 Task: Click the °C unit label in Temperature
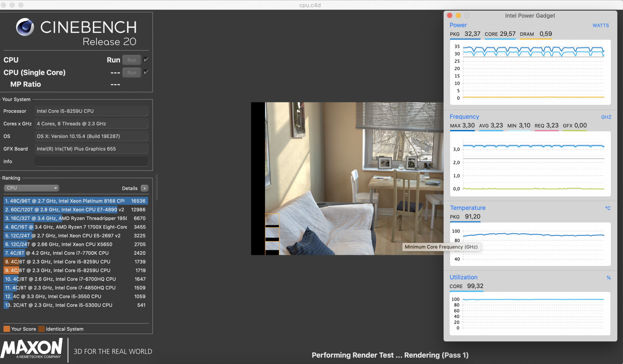click(607, 208)
